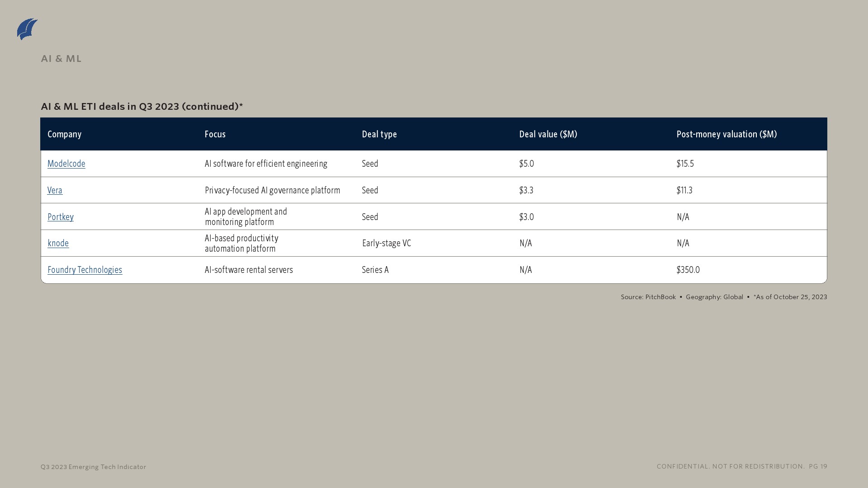Follow the Portkey hyperlink
868x488 pixels.
point(61,217)
